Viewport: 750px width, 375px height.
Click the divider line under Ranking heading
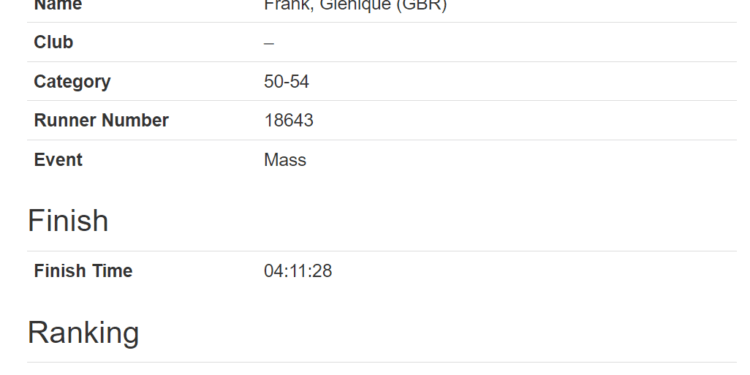click(x=382, y=363)
